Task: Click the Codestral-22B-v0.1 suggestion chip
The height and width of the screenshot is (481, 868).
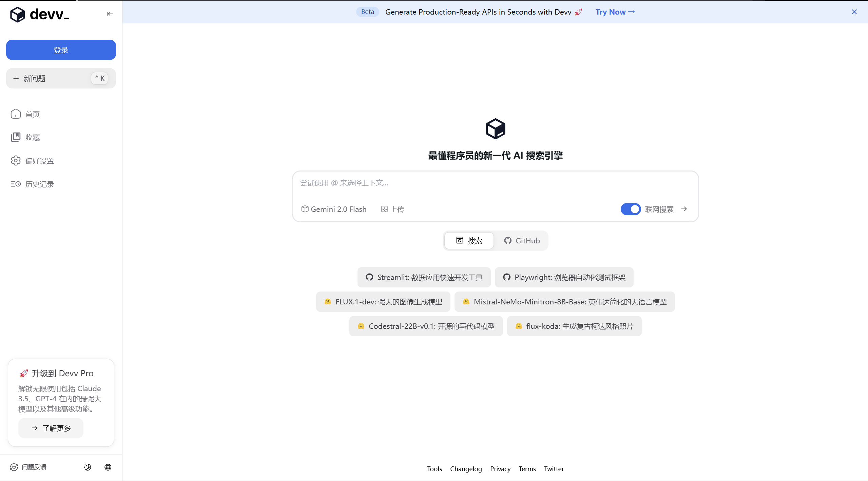Action: pyautogui.click(x=426, y=326)
